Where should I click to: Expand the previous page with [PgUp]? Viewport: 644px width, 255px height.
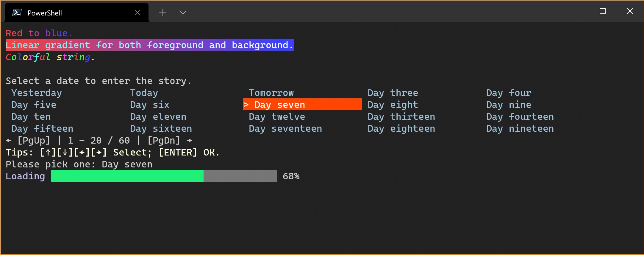coord(34,140)
